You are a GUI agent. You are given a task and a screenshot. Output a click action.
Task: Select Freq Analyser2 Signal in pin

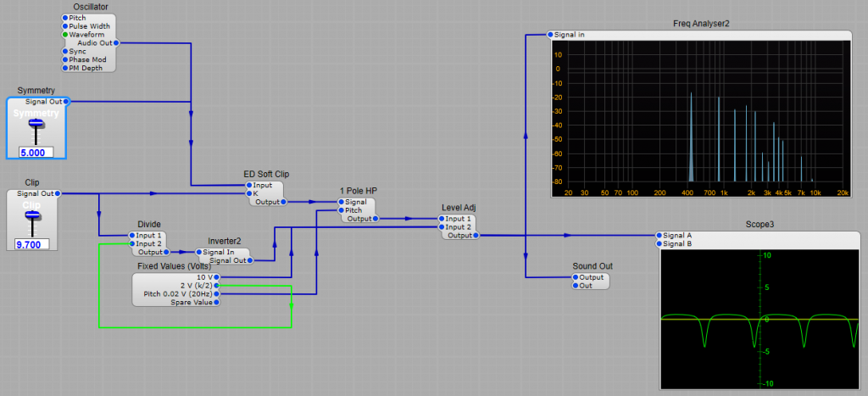pos(550,35)
